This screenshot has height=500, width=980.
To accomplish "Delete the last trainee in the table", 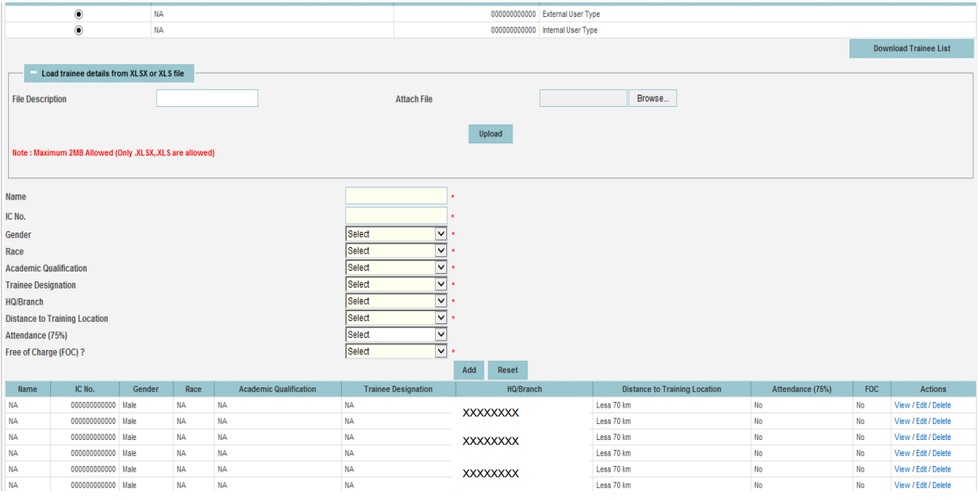I will [x=941, y=485].
